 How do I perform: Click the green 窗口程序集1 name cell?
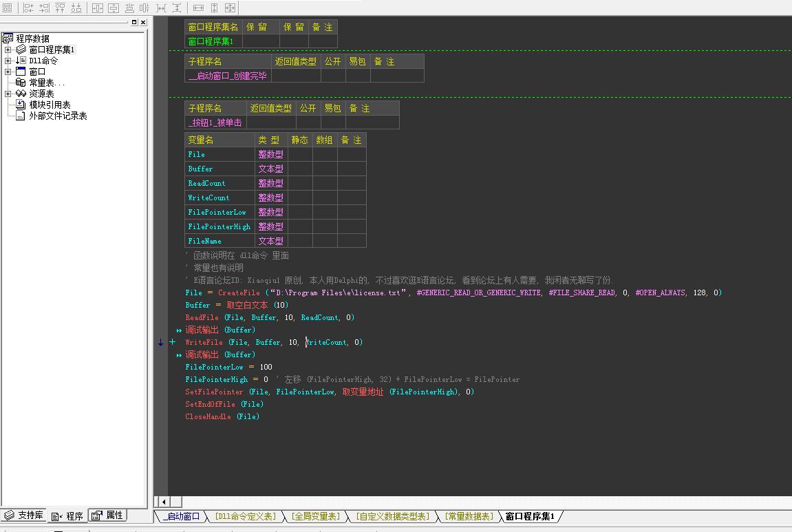tap(214, 41)
